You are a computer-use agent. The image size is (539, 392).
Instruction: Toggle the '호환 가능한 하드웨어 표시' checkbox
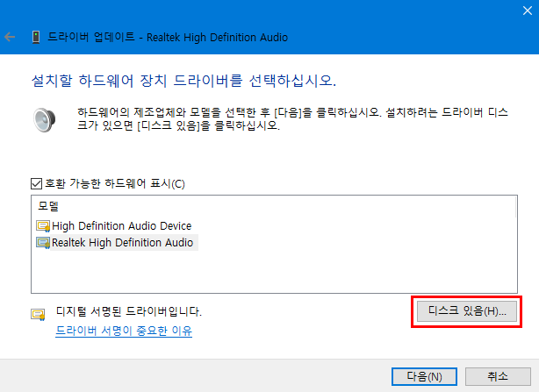point(36,183)
